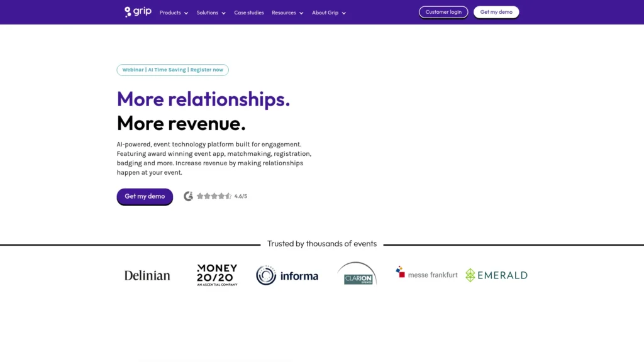Expand the Solutions dropdown chevron
Viewport: 644px width, 362px height.
(x=223, y=13)
